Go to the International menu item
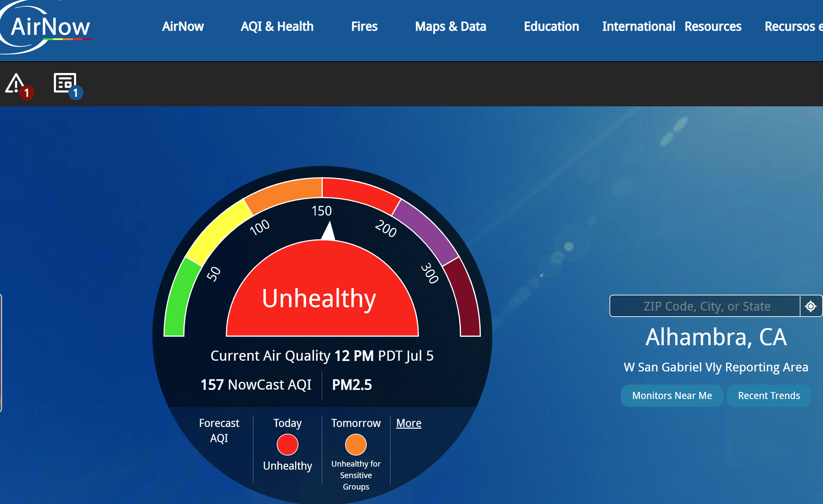Viewport: 823px width, 504px height. click(x=638, y=26)
